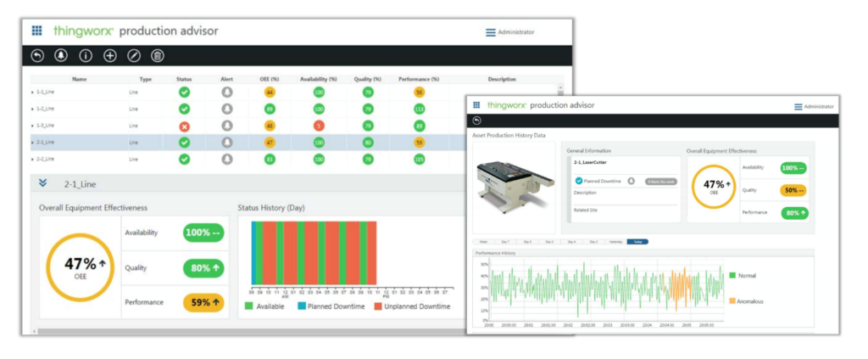The height and width of the screenshot is (359, 868).
Task: Select the Today tab
Action: pyautogui.click(x=637, y=242)
